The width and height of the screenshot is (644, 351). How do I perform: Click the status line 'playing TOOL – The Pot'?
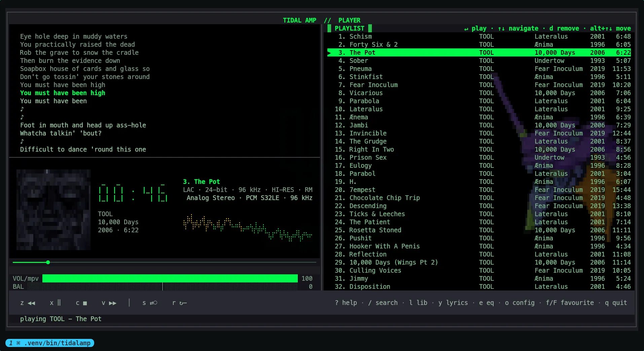coord(61,319)
